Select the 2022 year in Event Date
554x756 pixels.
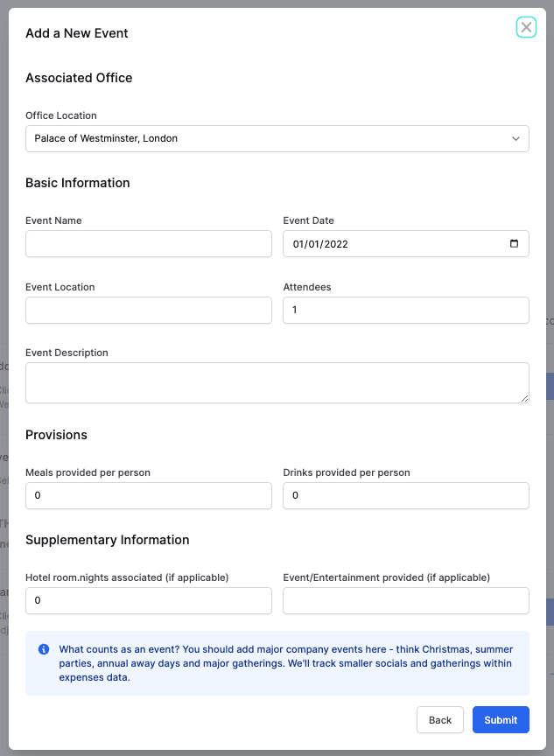[335, 244]
